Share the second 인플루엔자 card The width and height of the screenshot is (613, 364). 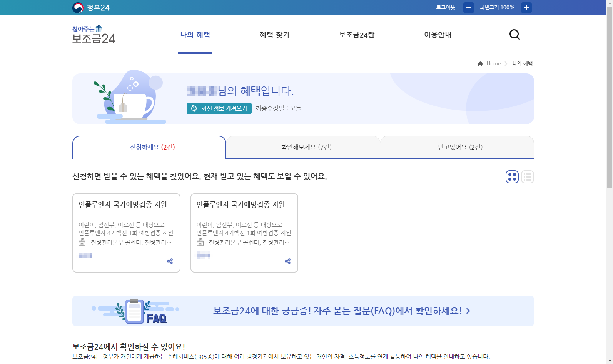click(x=287, y=261)
